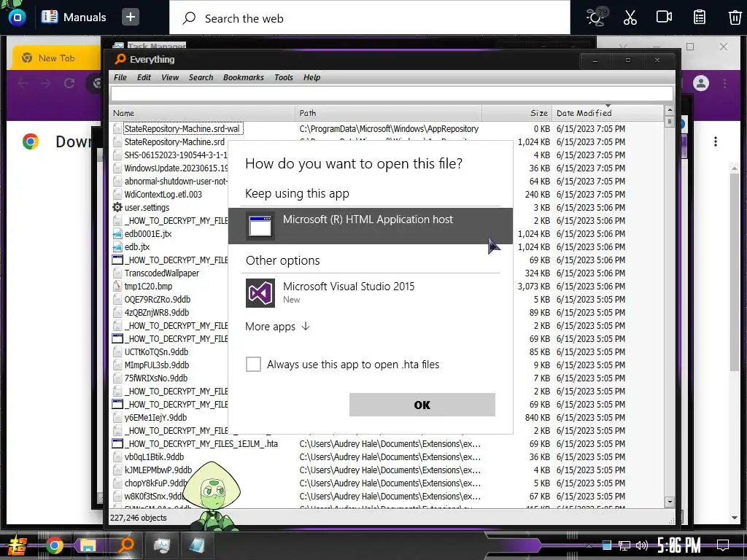Image resolution: width=747 pixels, height=560 pixels.
Task: Open Start menu on taskbar
Action: pos(17,546)
